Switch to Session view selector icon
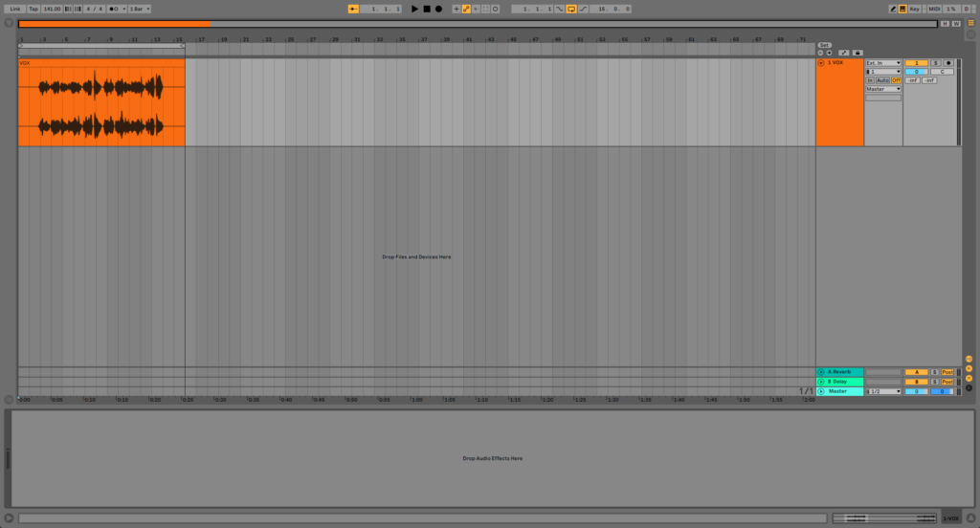 pyautogui.click(x=971, y=35)
